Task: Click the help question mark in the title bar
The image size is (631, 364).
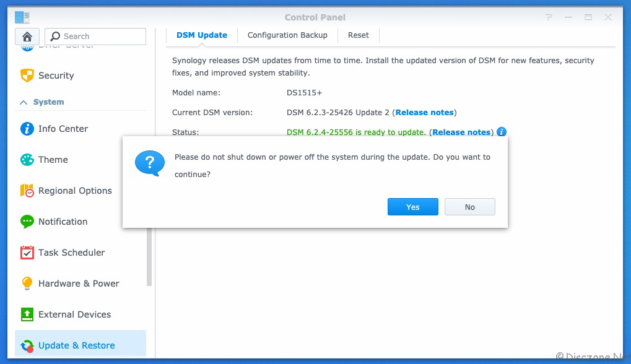Action: click(x=549, y=17)
